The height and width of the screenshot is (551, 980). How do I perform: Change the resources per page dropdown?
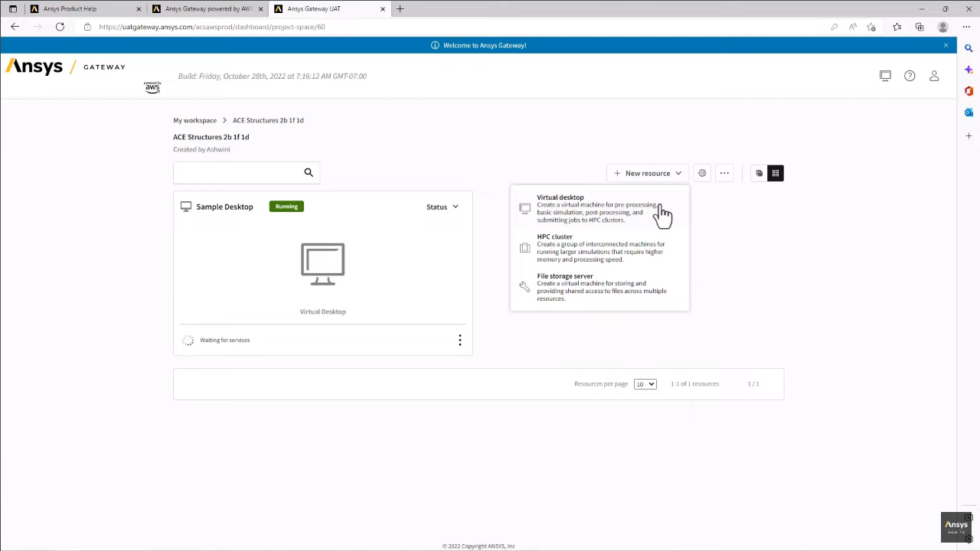coord(645,383)
